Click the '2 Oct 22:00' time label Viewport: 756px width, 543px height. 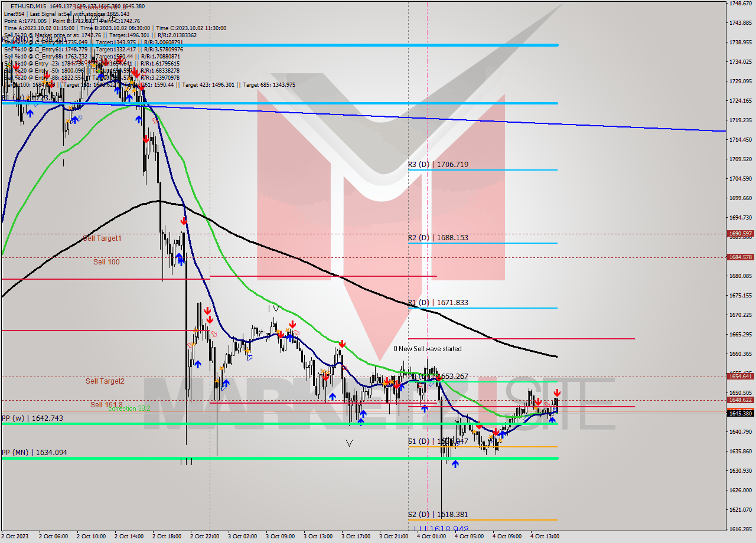coord(206,537)
